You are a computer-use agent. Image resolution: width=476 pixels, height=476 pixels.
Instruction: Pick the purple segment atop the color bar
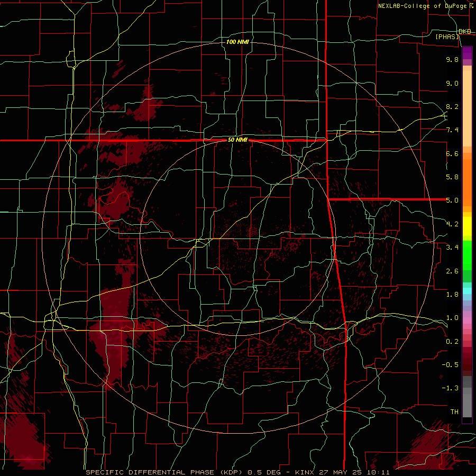(x=467, y=53)
